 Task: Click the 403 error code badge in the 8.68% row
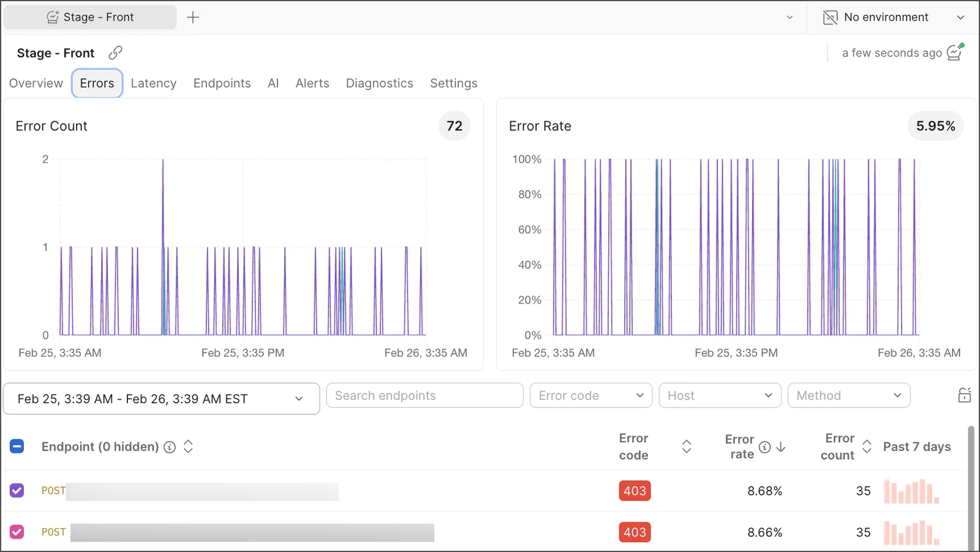[635, 491]
